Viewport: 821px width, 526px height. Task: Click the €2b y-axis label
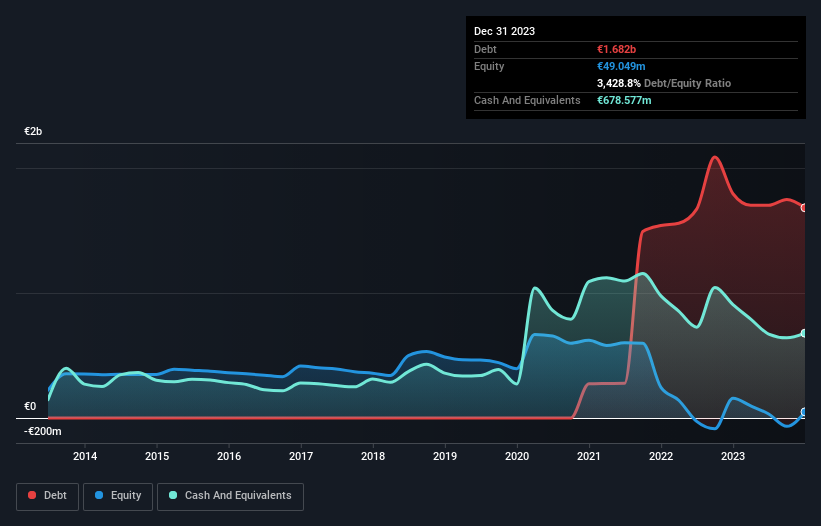33,131
